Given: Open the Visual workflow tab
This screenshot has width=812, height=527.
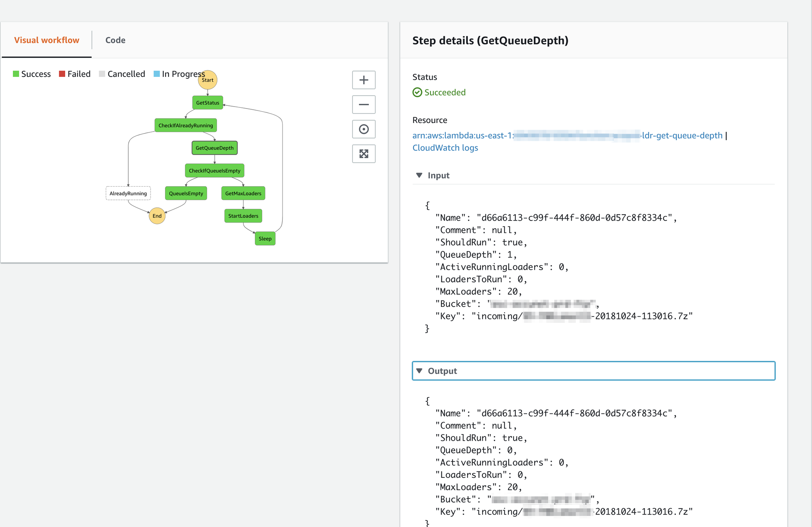Looking at the screenshot, I should pos(47,40).
